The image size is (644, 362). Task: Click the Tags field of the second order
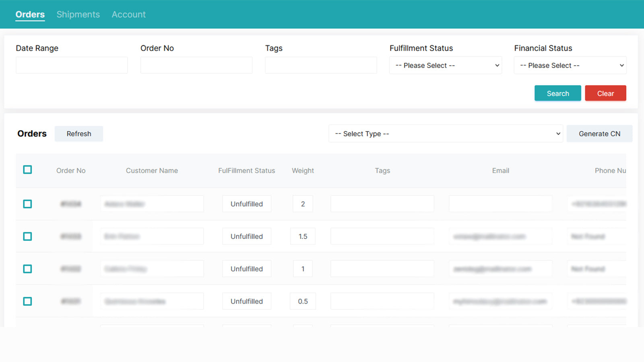382,236
